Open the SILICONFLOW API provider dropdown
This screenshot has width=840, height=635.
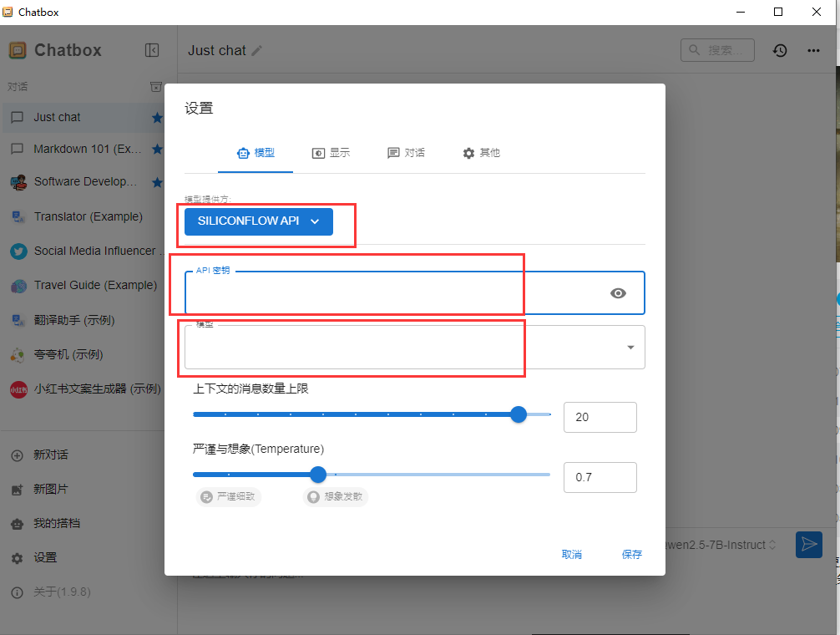tap(259, 221)
